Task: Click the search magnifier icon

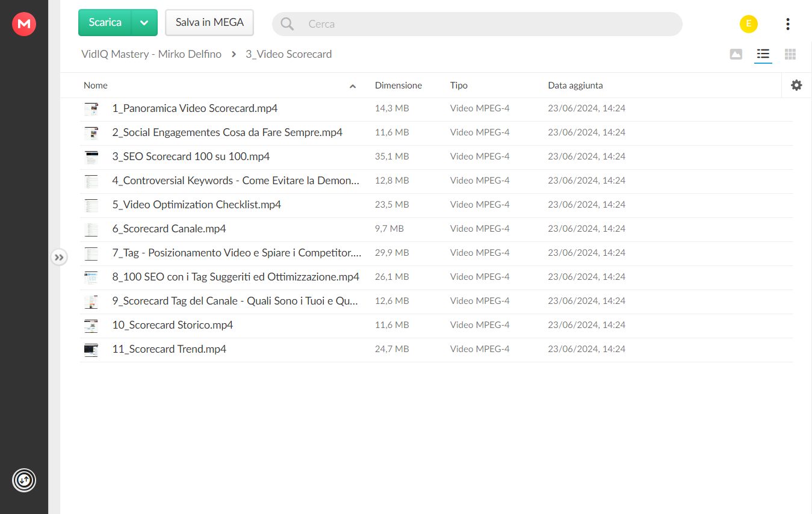Action: click(x=288, y=24)
